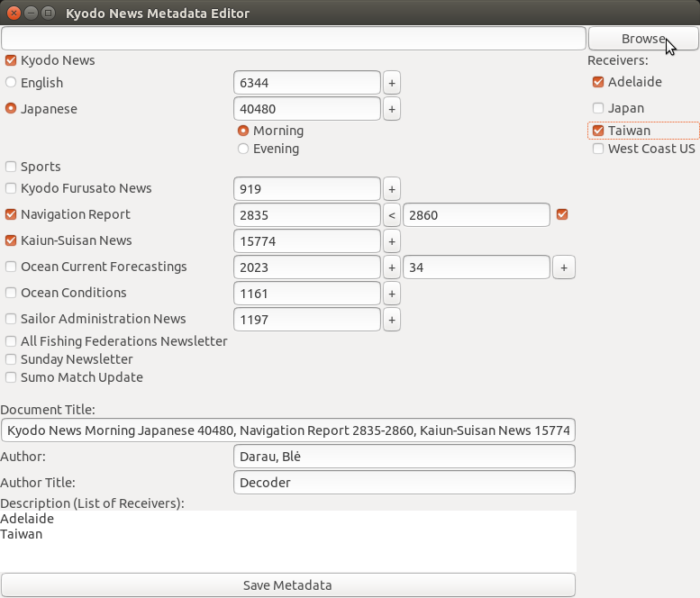Choose the Morning edition radio button
The width and height of the screenshot is (700, 598).
coord(243,131)
